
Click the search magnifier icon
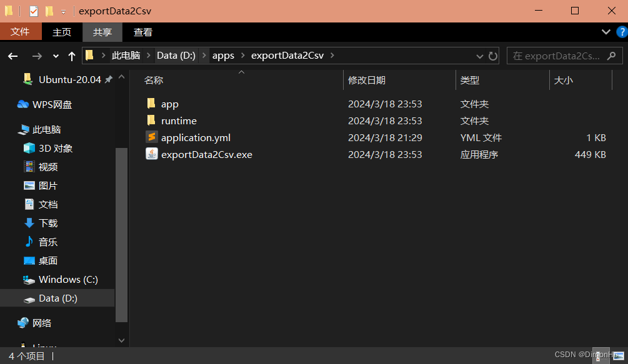(611, 56)
